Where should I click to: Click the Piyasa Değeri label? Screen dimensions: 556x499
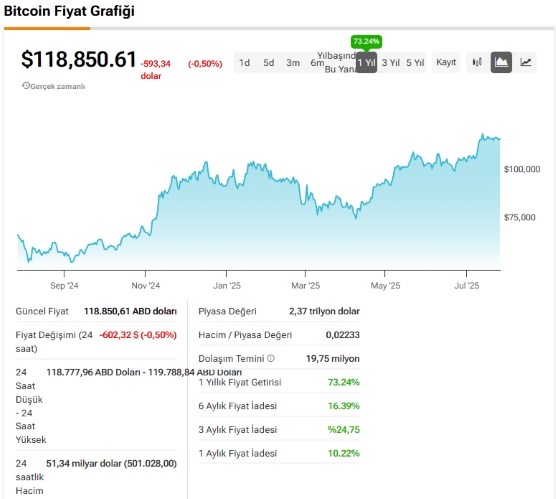click(227, 311)
